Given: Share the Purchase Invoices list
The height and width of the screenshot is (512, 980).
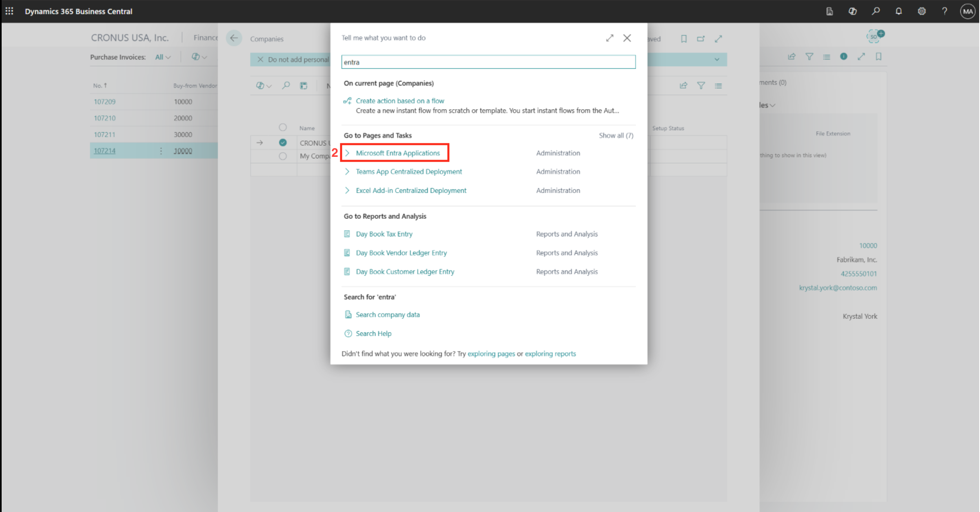Looking at the screenshot, I should 792,57.
